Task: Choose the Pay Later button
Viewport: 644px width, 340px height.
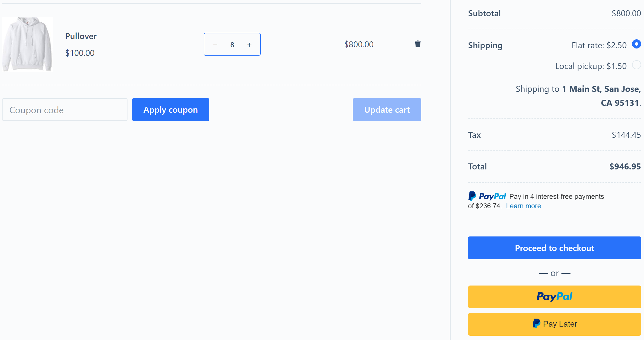Action: 554,324
